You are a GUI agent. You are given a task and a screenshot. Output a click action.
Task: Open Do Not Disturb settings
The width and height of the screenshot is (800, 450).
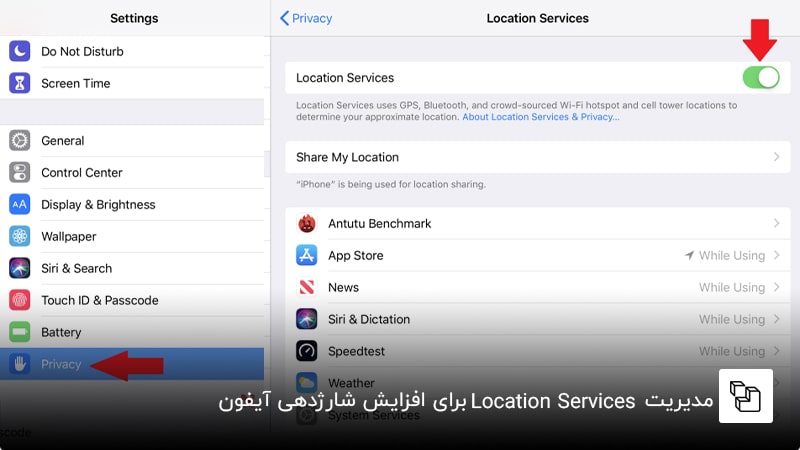coord(132,51)
